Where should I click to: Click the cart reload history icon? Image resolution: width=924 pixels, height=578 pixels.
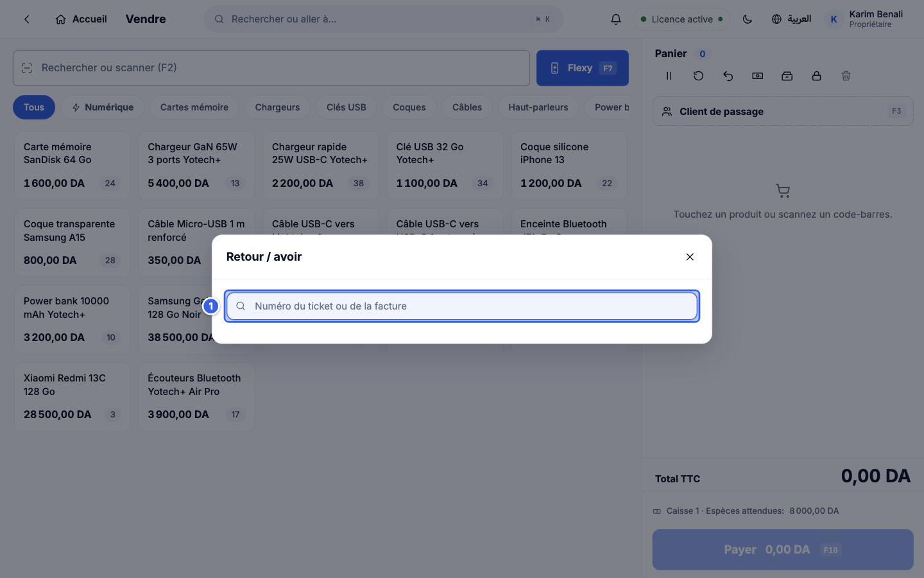coord(698,76)
